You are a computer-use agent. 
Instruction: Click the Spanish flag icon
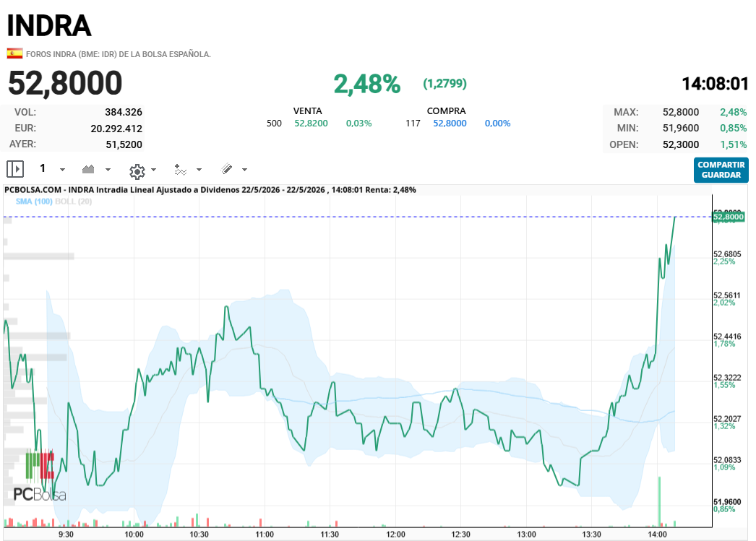pos(14,53)
